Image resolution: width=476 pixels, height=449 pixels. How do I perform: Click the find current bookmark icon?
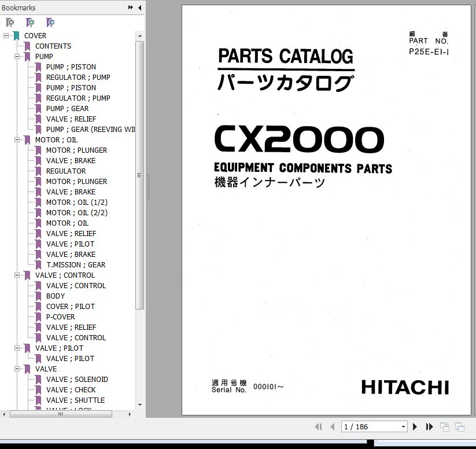point(50,23)
